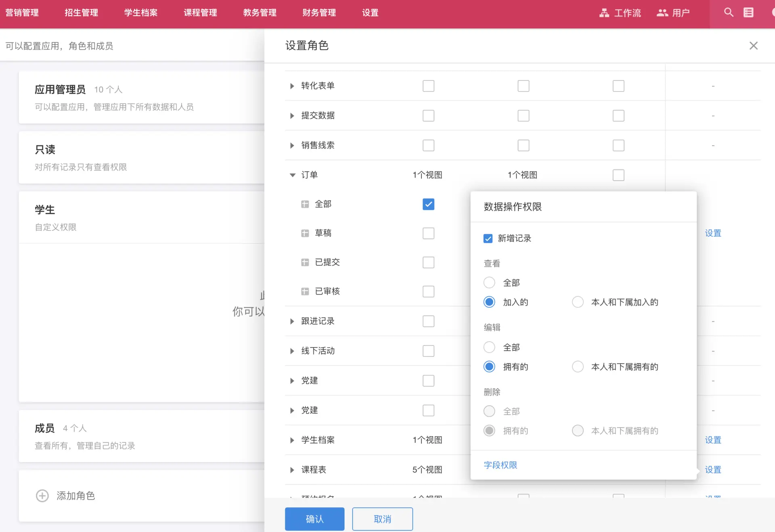Screen dimensions: 775x532
Task: Click the workflow icon beside 工作流
Action: (604, 13)
